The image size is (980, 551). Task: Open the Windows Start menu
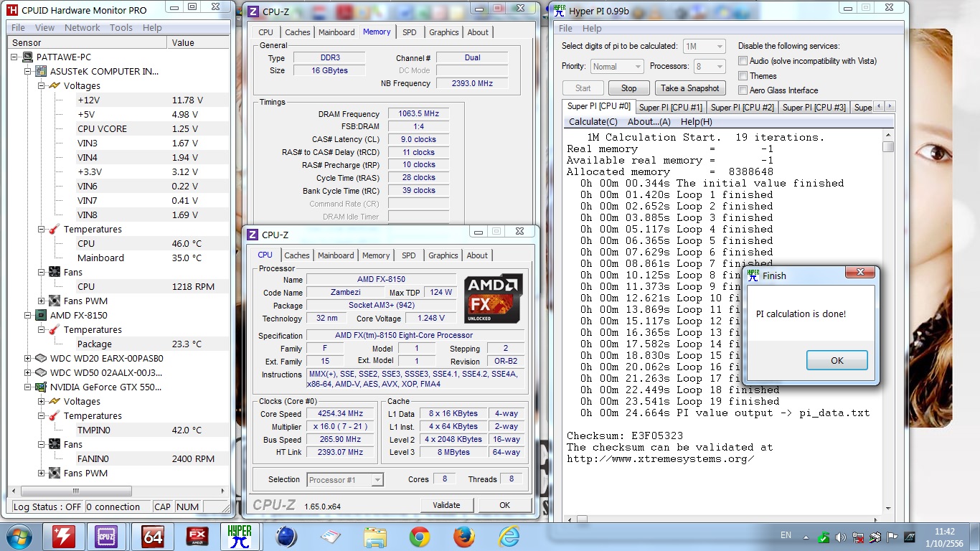point(18,536)
